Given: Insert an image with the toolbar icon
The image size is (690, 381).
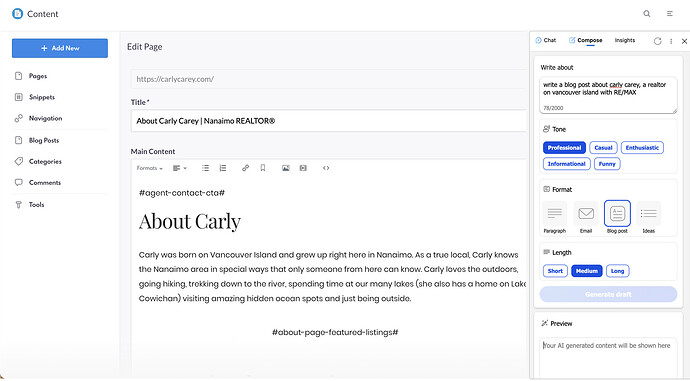Looking at the screenshot, I should coord(286,168).
